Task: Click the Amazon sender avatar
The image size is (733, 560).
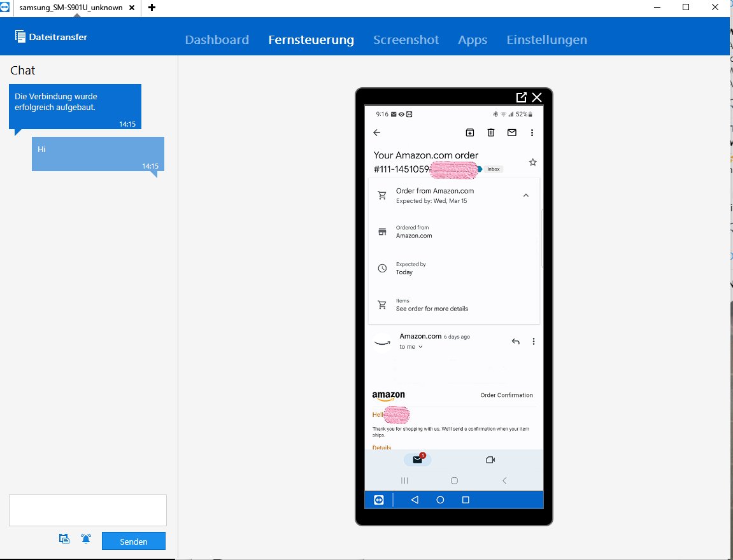Action: pyautogui.click(x=382, y=342)
